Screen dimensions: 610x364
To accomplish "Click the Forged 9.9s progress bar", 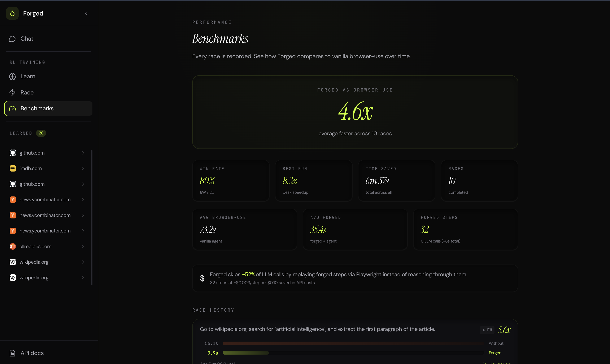I will pos(245,353).
